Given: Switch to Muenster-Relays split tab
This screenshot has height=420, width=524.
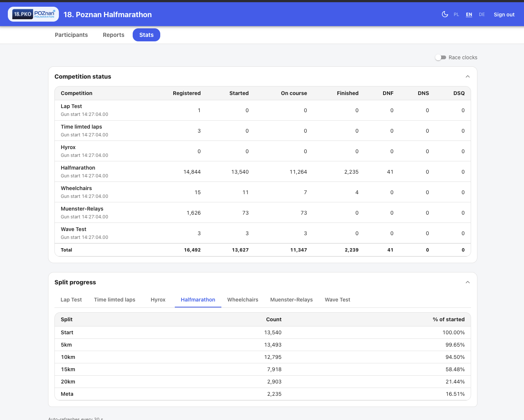Looking at the screenshot, I should tap(291, 300).
